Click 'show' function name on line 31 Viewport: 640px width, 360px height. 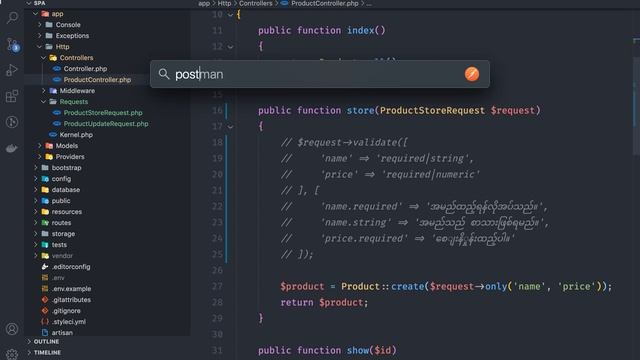tap(358, 350)
